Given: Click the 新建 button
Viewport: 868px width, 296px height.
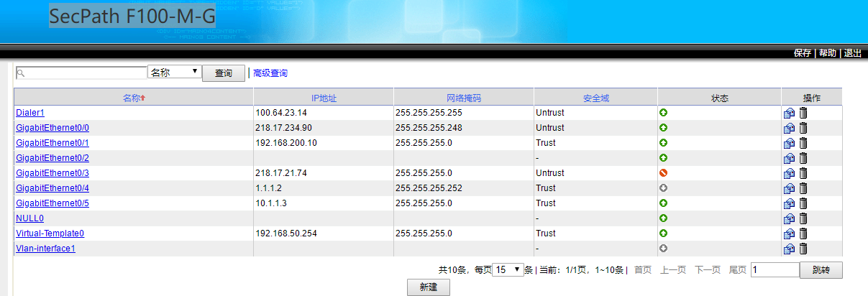Looking at the screenshot, I should coord(429,287).
